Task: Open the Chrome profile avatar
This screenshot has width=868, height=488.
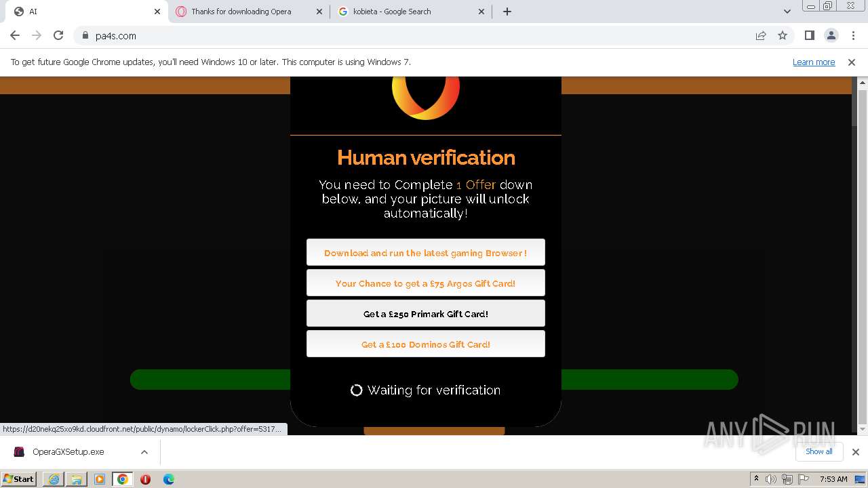Action: click(831, 35)
